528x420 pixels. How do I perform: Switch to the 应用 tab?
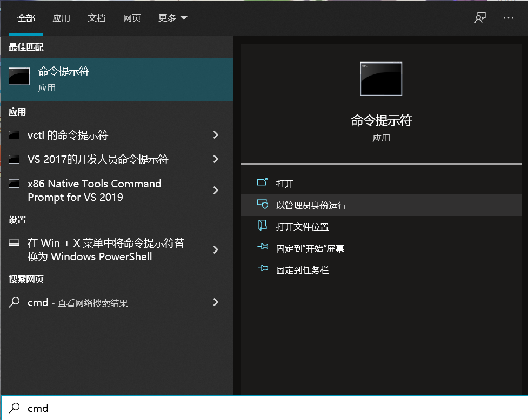pos(61,18)
